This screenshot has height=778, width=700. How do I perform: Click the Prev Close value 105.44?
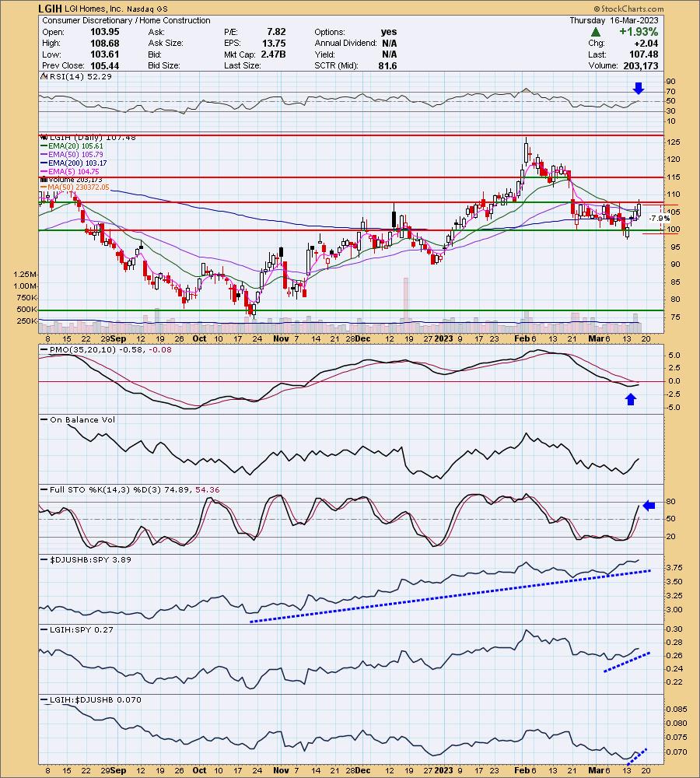(105, 65)
